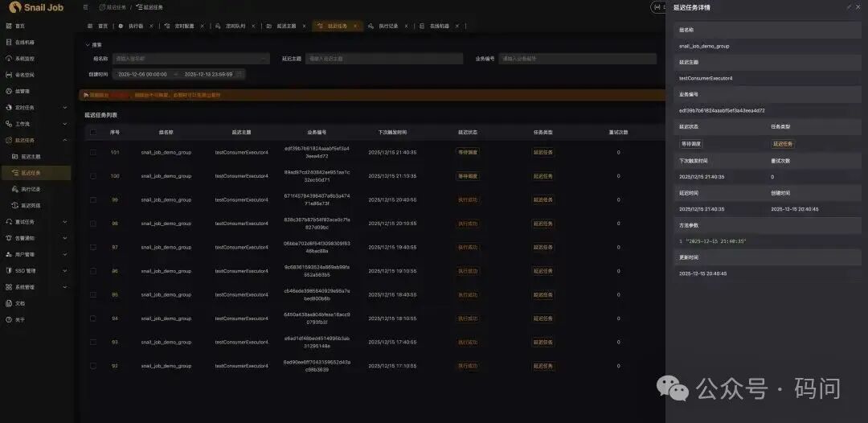868x423 pixels.
Task: Toggle the select-all checkbox in table header
Action: pyautogui.click(x=93, y=133)
